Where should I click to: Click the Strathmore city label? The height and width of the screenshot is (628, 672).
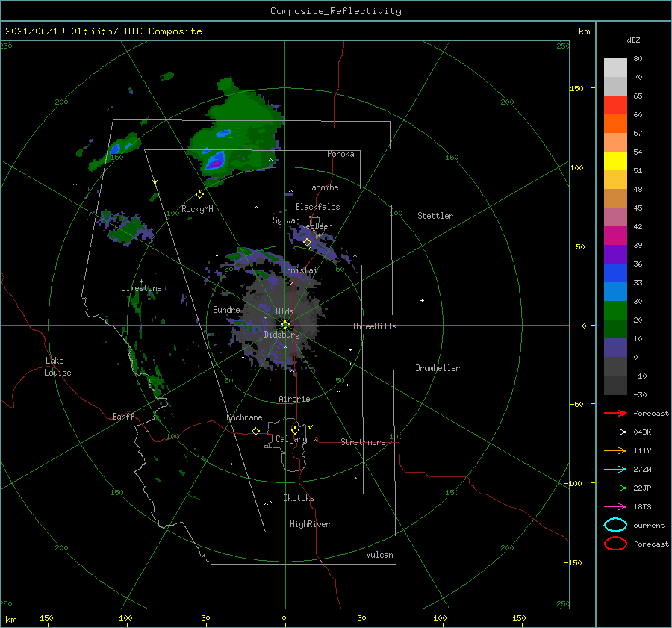(363, 442)
